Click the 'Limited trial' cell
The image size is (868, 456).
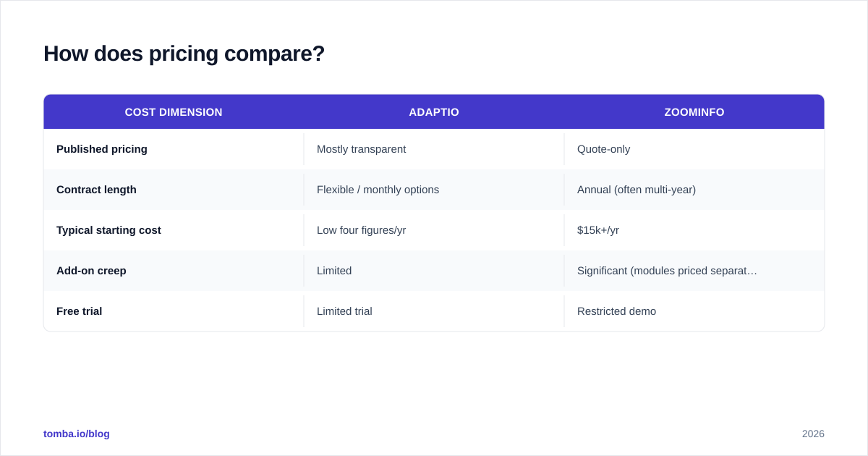click(344, 311)
